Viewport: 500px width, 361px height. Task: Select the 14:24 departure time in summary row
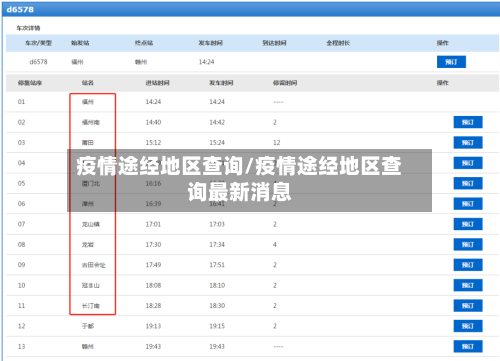coord(206,62)
